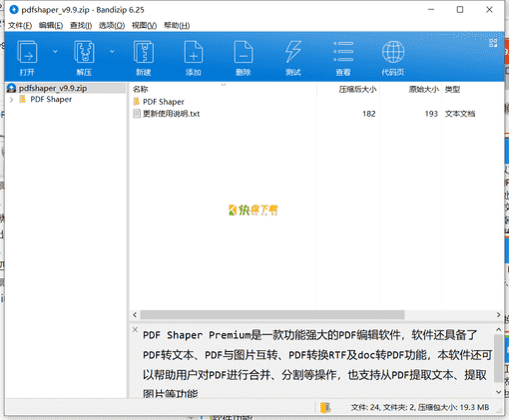The width and height of the screenshot is (509, 420).
Task: Click the Test (测试) lightning icon
Action: pyautogui.click(x=293, y=52)
